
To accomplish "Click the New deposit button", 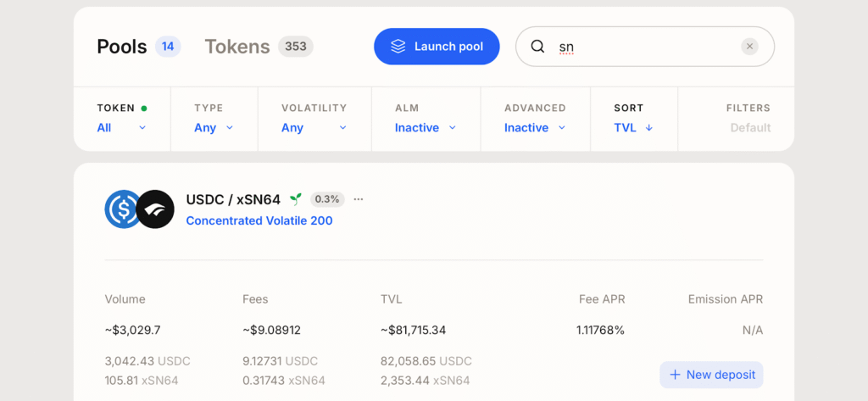I will [711, 375].
